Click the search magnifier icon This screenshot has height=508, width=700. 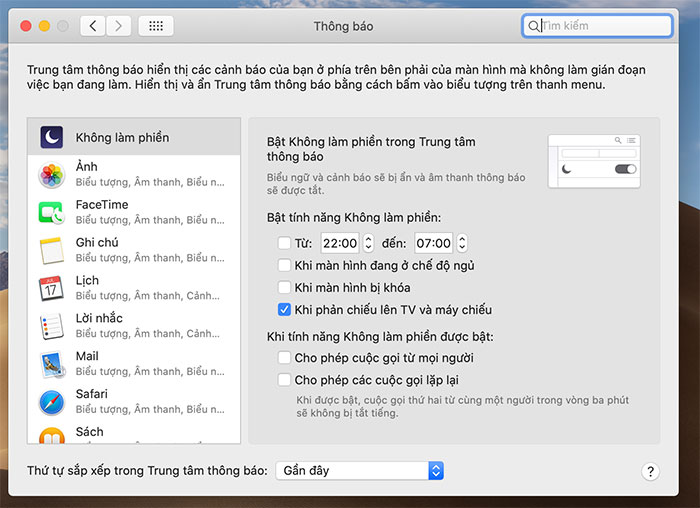pos(533,26)
